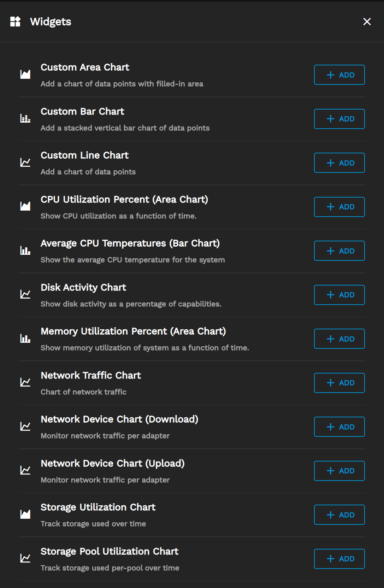384x588 pixels.
Task: Click the Network Traffic Chart icon
Action: click(x=25, y=382)
